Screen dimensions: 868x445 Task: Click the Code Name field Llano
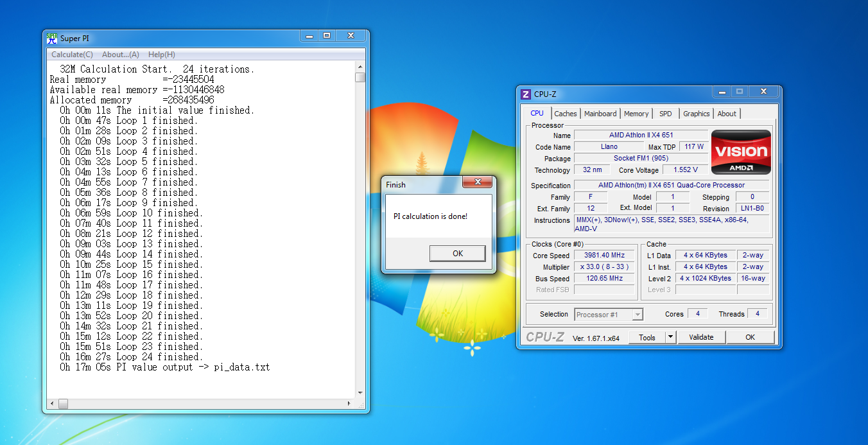point(609,147)
